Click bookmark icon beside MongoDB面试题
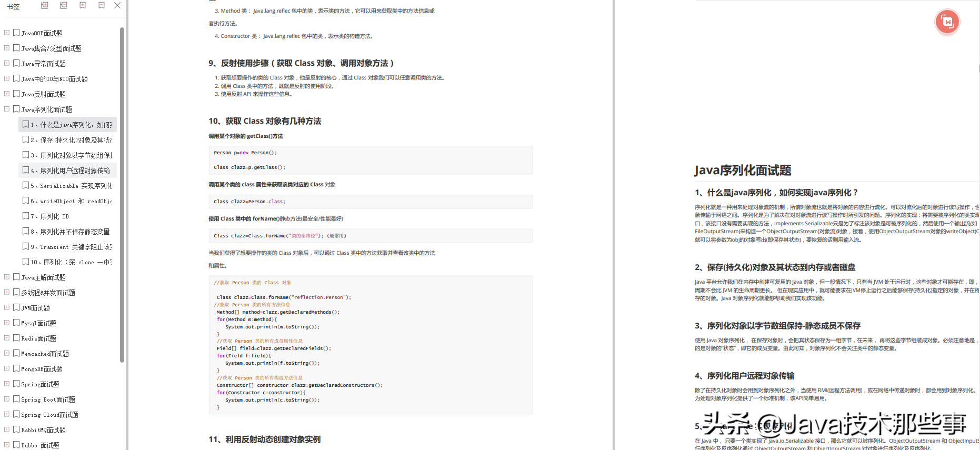980x450 pixels. 16,368
